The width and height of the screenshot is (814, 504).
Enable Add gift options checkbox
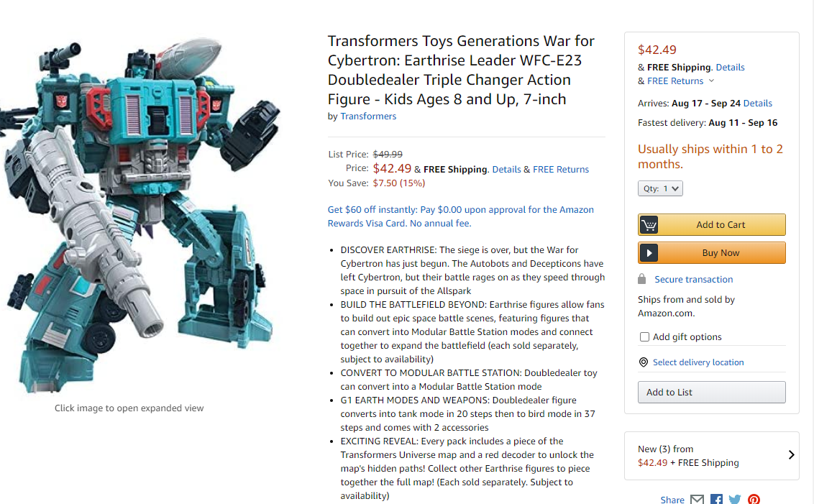point(644,336)
